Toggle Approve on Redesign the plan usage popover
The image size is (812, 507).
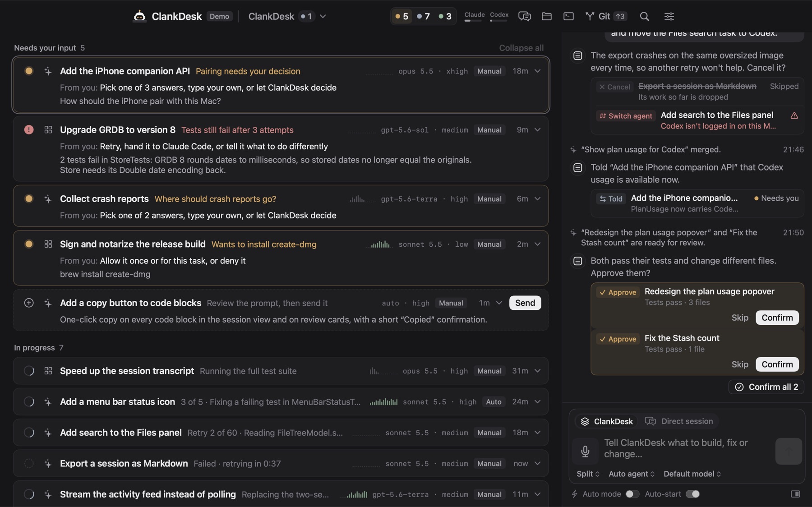pos(618,292)
